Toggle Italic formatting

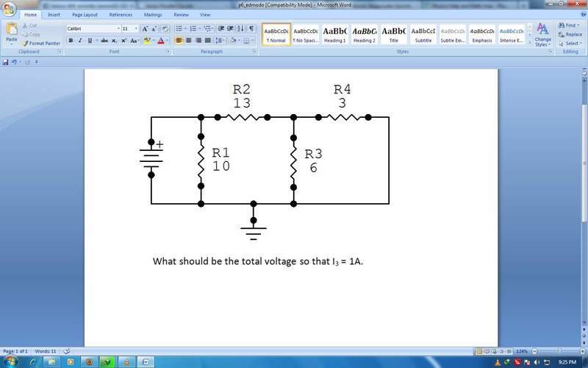pyautogui.click(x=80, y=40)
